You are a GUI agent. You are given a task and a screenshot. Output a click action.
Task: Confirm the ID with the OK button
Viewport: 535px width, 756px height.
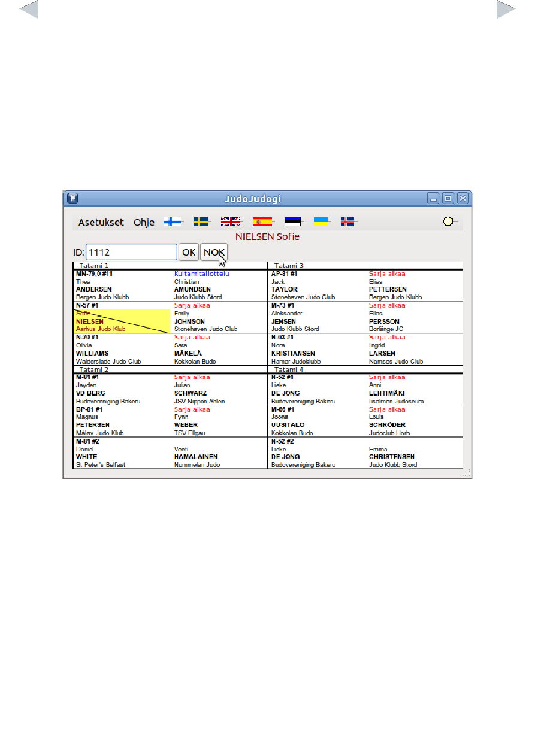click(189, 253)
